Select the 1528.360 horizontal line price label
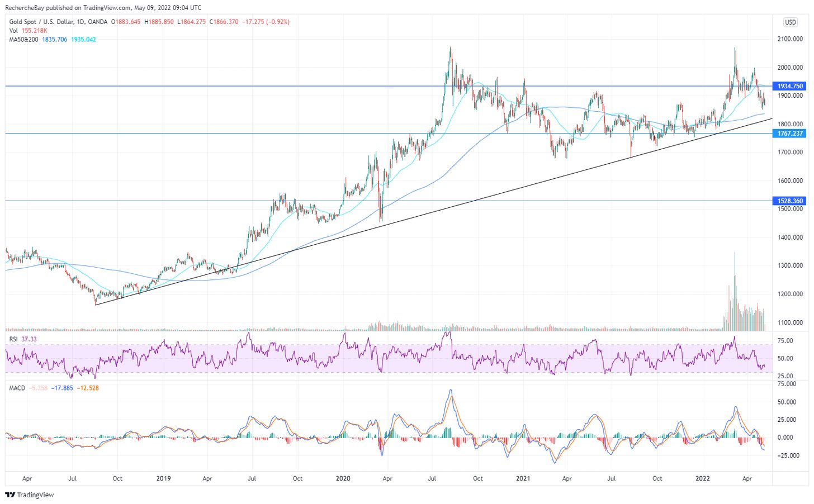 pyautogui.click(x=789, y=201)
